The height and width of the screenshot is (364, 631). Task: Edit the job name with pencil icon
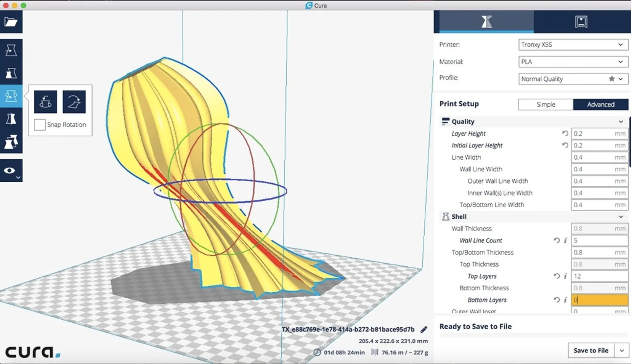[x=424, y=329]
